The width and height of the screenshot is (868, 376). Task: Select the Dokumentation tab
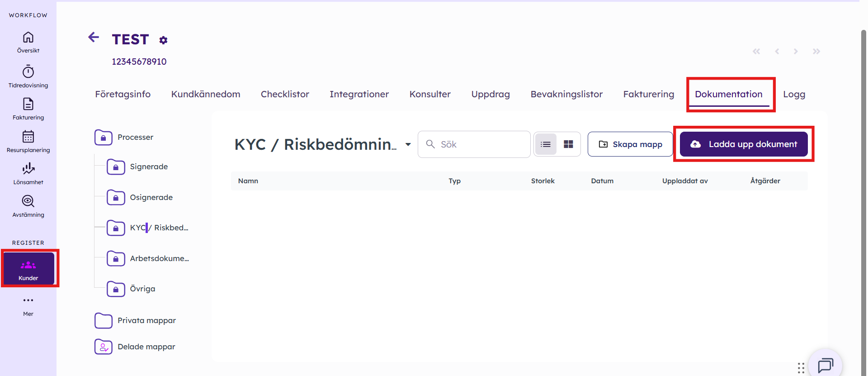[729, 94]
